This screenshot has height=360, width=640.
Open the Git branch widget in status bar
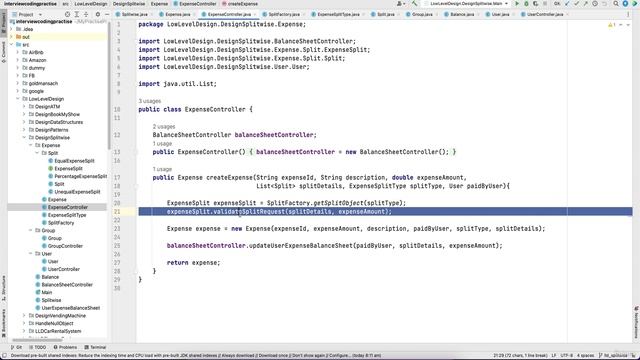click(613, 356)
